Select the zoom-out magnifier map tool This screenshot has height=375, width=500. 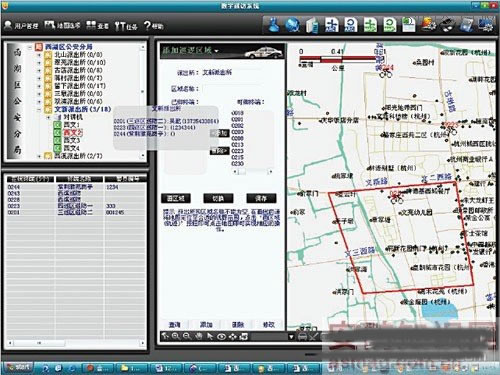[187, 336]
